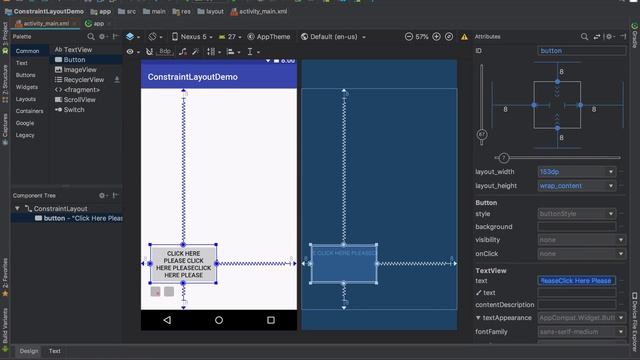Viewport: 640px width, 360px height.
Task: Adjust the vertical bias slider handle
Action: point(482,135)
